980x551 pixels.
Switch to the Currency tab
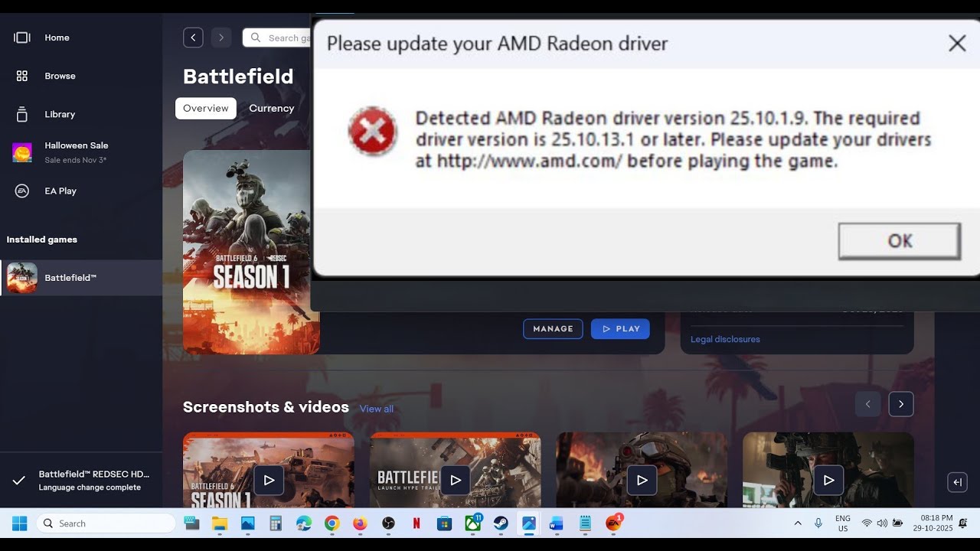(271, 109)
